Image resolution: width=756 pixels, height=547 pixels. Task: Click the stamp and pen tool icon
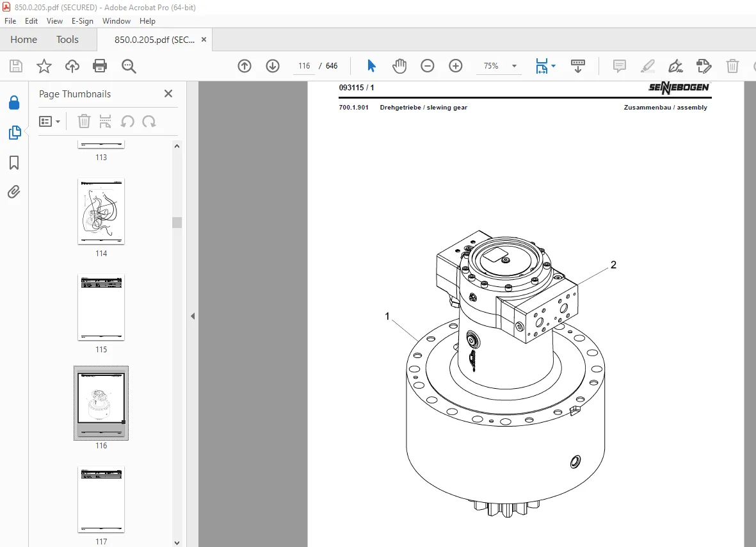tap(704, 66)
